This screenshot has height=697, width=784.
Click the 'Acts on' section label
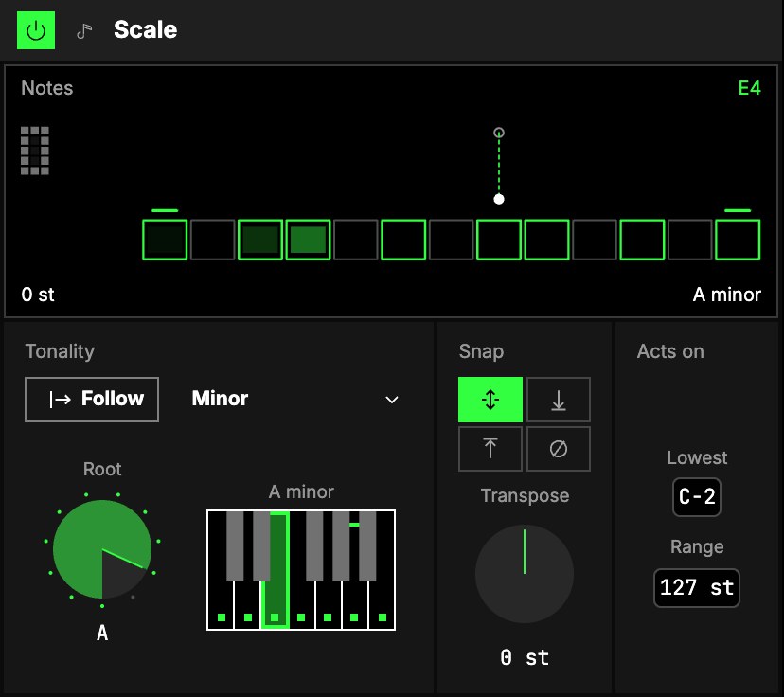pyautogui.click(x=670, y=351)
